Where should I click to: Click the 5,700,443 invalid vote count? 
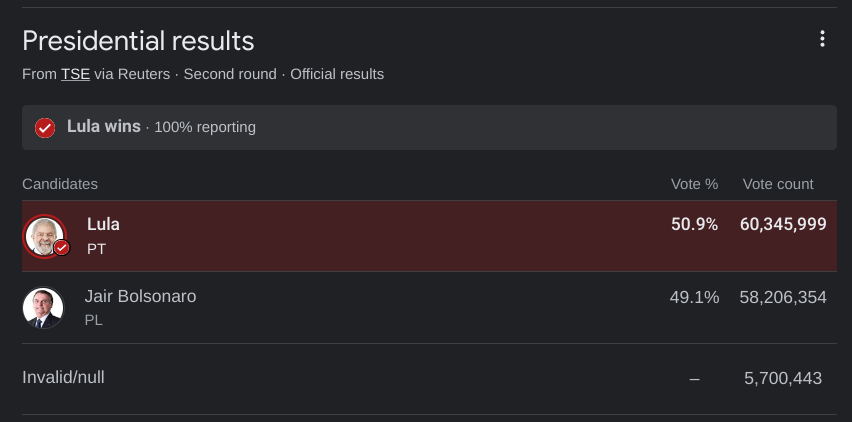[783, 379]
